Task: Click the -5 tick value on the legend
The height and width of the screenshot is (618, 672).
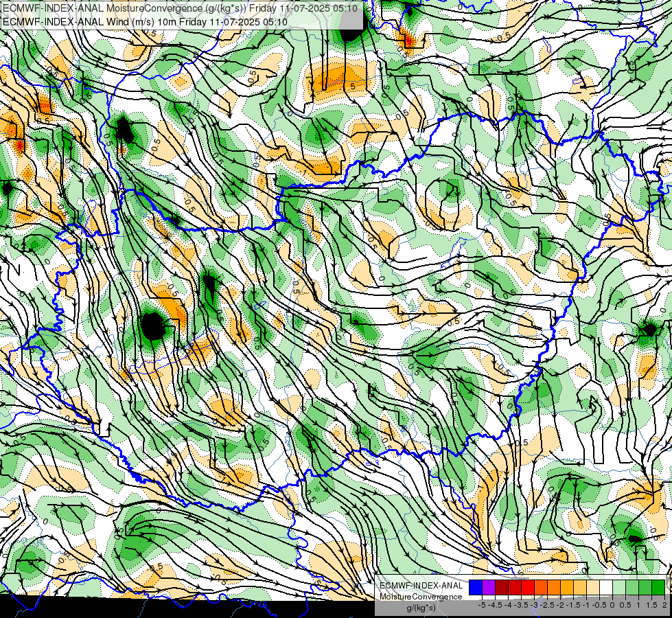Action: click(482, 605)
